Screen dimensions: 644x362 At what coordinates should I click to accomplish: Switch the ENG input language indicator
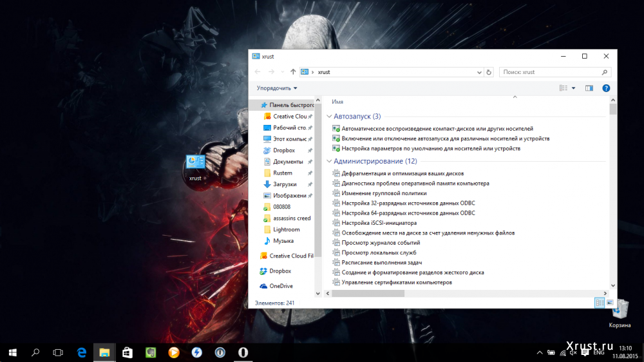point(599,352)
